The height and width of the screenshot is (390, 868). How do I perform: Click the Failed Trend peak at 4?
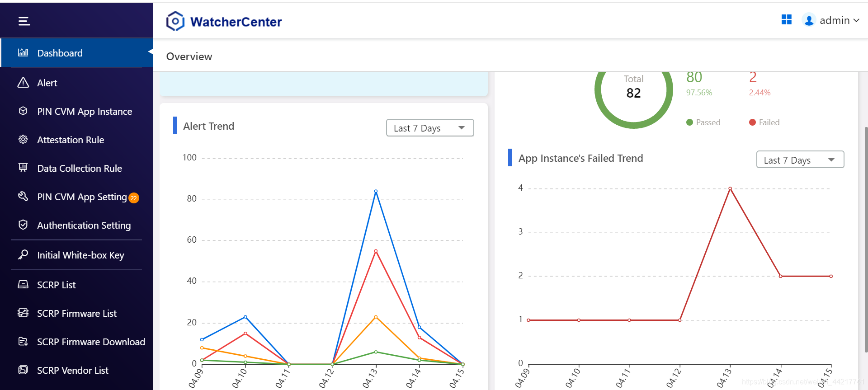730,188
